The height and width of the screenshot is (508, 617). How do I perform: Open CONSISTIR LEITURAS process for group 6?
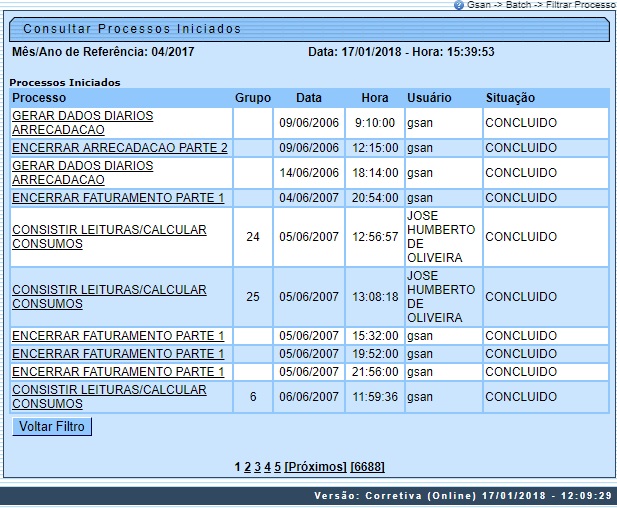click(109, 397)
